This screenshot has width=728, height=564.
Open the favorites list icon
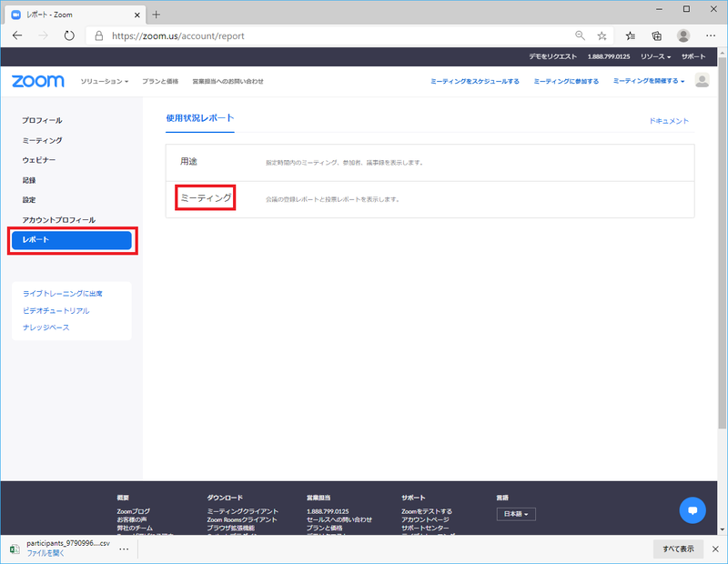point(630,35)
